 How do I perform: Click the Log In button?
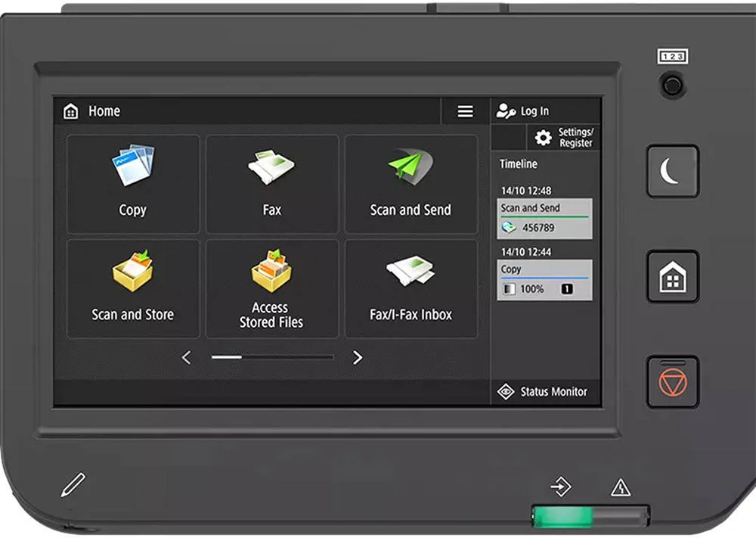click(524, 111)
